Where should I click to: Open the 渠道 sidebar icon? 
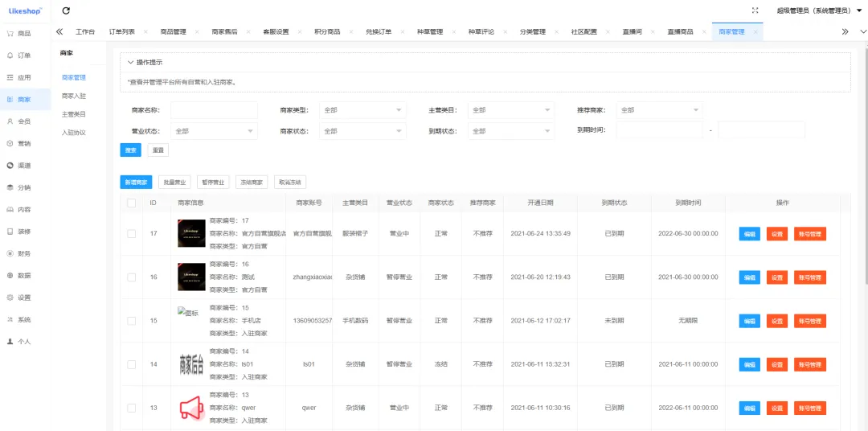pos(10,165)
